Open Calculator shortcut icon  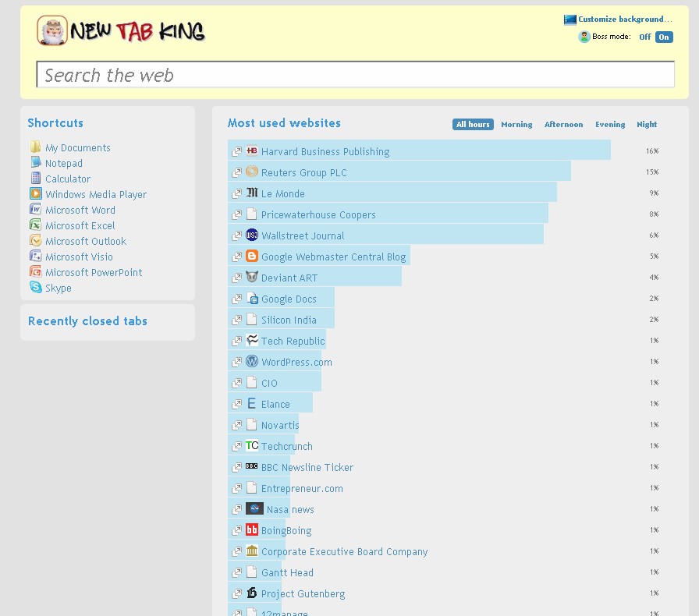[35, 179]
